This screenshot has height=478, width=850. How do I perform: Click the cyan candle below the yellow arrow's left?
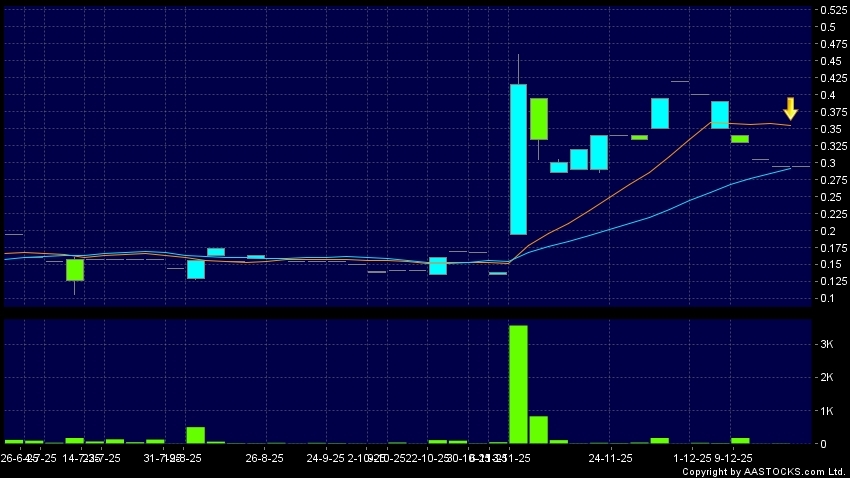click(720, 114)
